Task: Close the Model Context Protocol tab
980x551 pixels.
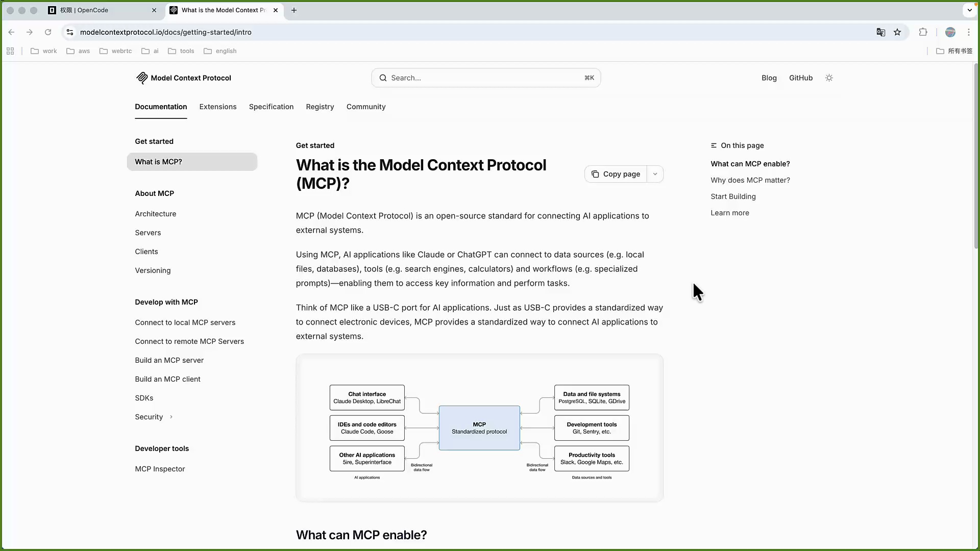Action: tap(276, 10)
